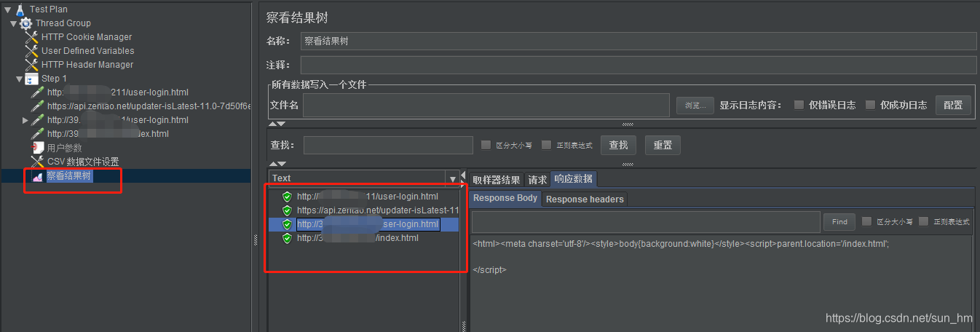Select 用户参数 in the tree
The height and width of the screenshot is (332, 980).
64,148
